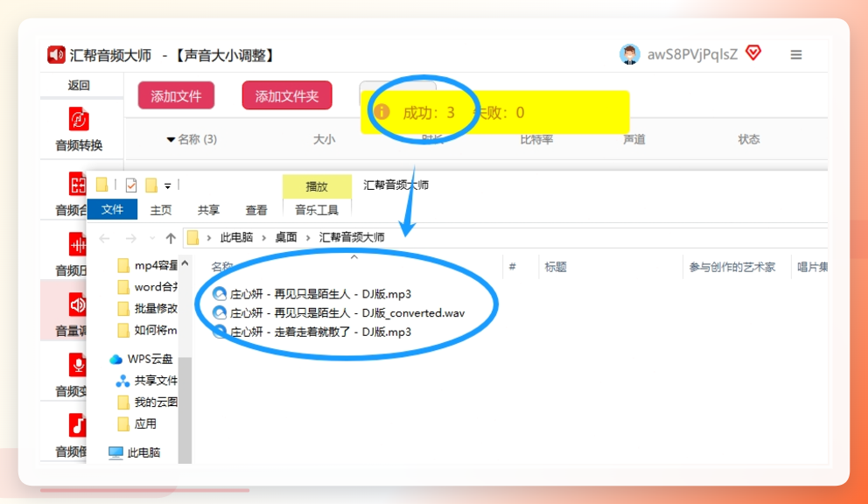868x504 pixels.
Task: Click icon of the _converted.wav file
Action: 220,313
